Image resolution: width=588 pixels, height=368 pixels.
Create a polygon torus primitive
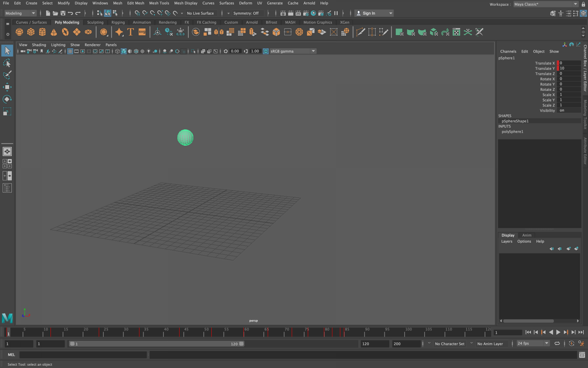point(65,32)
